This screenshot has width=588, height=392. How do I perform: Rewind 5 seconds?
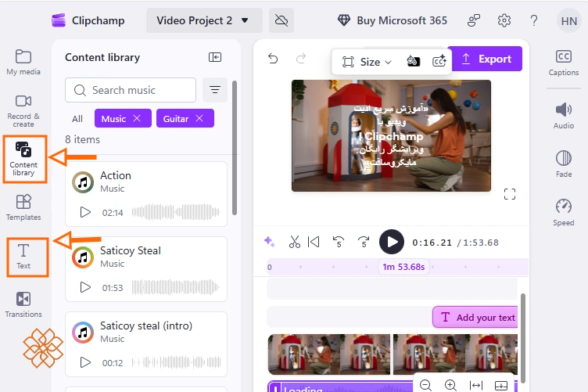coord(339,242)
